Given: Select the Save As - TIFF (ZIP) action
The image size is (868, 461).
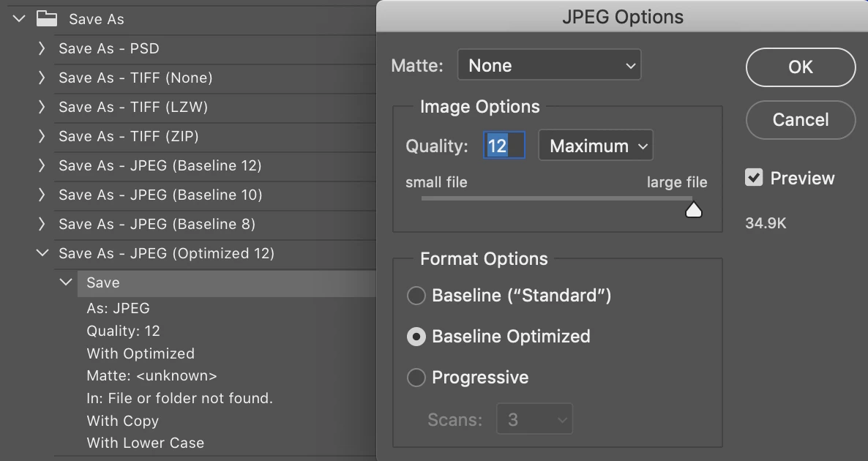Looking at the screenshot, I should point(129,136).
